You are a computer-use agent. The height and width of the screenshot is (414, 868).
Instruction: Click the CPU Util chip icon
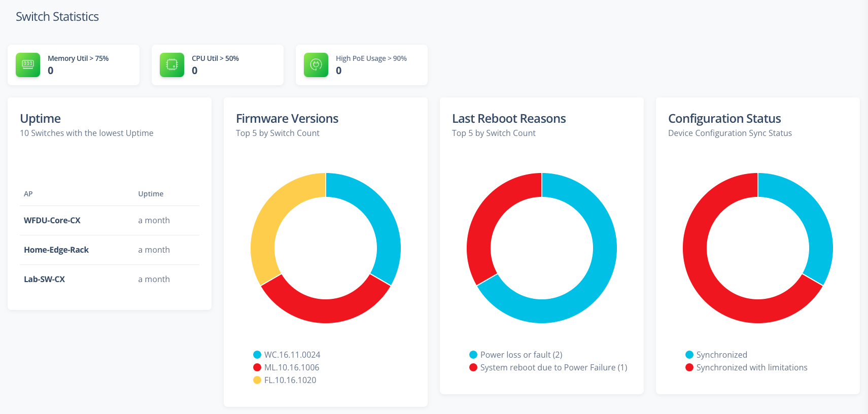[x=172, y=65]
